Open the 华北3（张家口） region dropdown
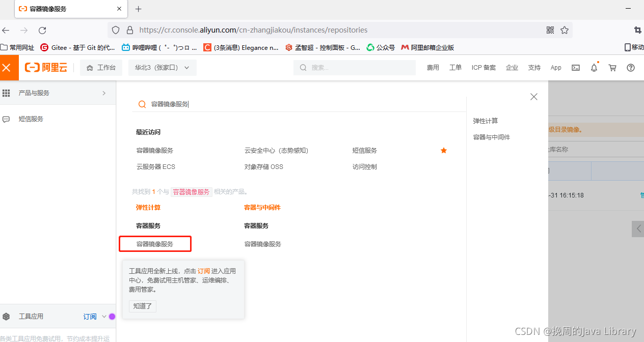 point(162,67)
